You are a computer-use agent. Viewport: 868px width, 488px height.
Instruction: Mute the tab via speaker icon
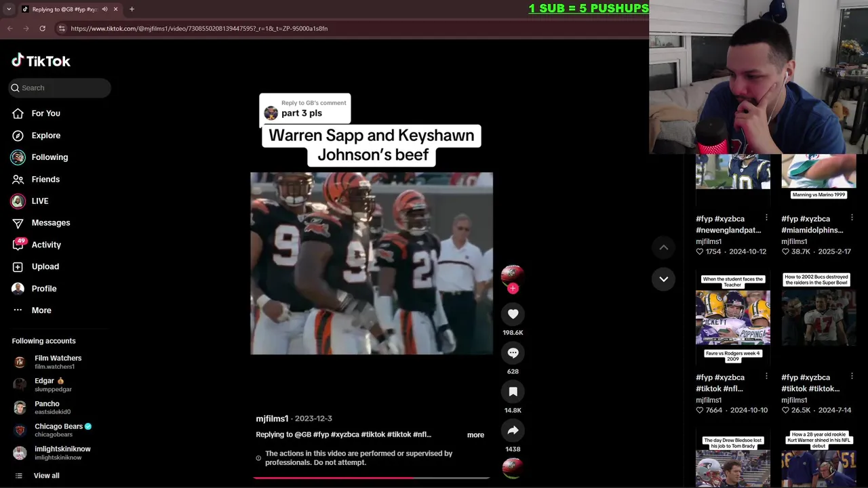click(x=104, y=9)
